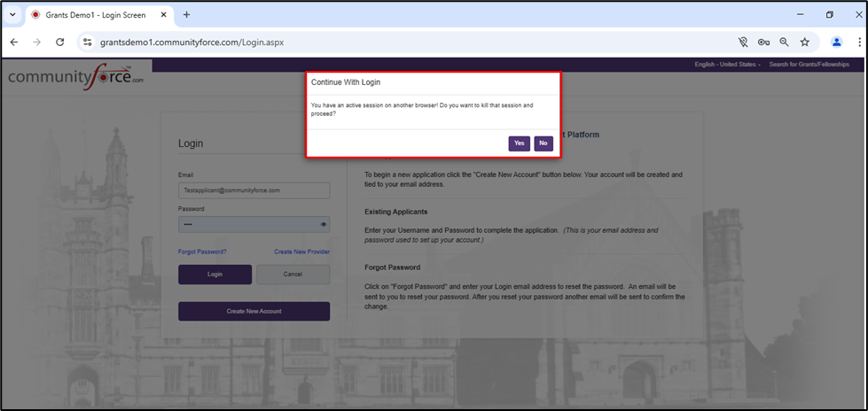The height and width of the screenshot is (411, 868).
Task: Open the zoom magnifier icon in the address bar
Action: point(785,42)
